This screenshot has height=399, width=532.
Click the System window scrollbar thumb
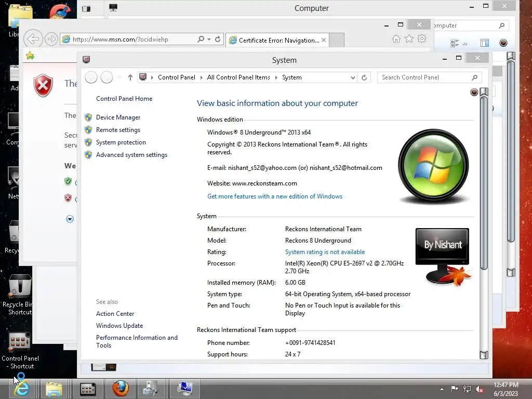click(x=484, y=183)
